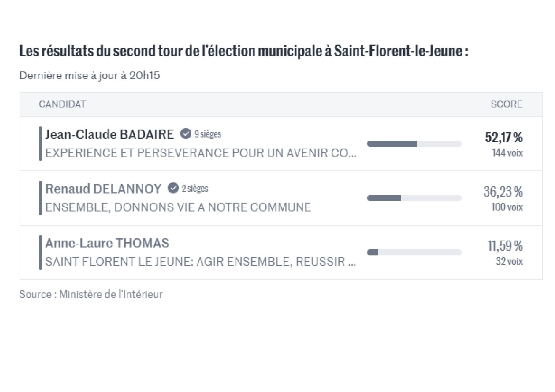Click the 11,59 % progress bar

[414, 252]
